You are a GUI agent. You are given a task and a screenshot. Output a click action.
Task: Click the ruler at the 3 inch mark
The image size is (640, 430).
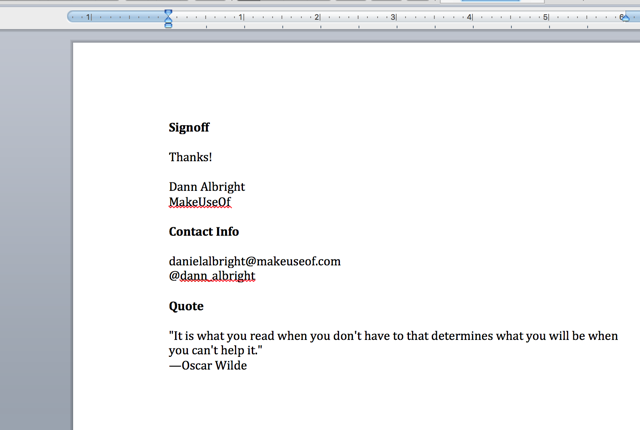(x=393, y=17)
